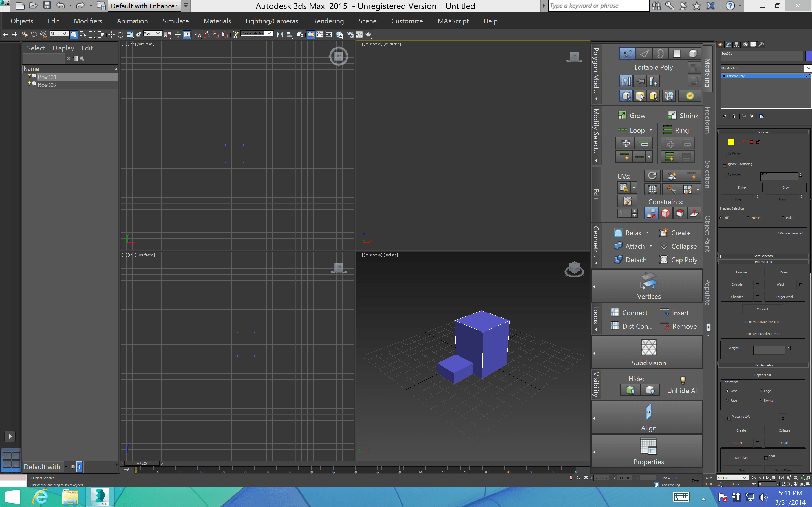This screenshot has height=507, width=812.
Task: Click the Box001 object color swatch
Action: [808, 56]
